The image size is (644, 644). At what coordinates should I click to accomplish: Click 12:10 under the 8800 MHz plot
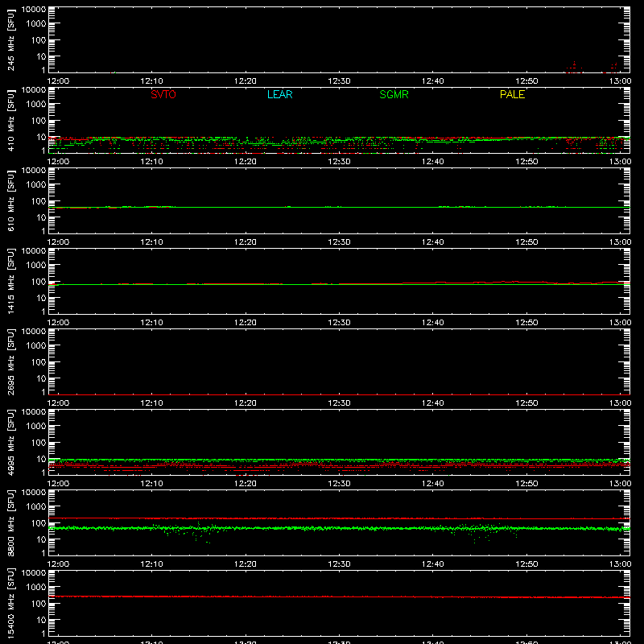tap(151, 564)
